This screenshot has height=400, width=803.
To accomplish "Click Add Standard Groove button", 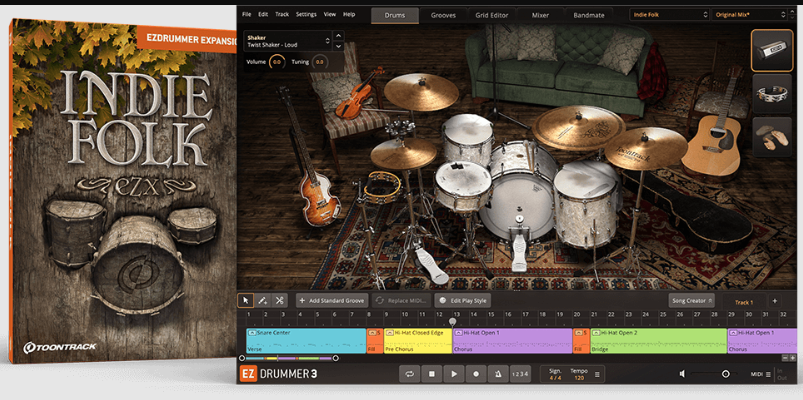I will coord(331,301).
